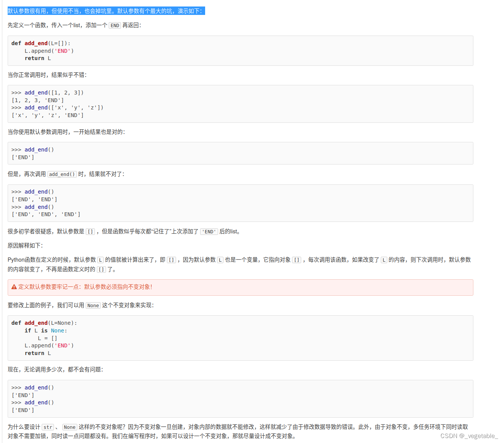Click the code line >>> add_end([1, 2, 3])

click(47, 93)
